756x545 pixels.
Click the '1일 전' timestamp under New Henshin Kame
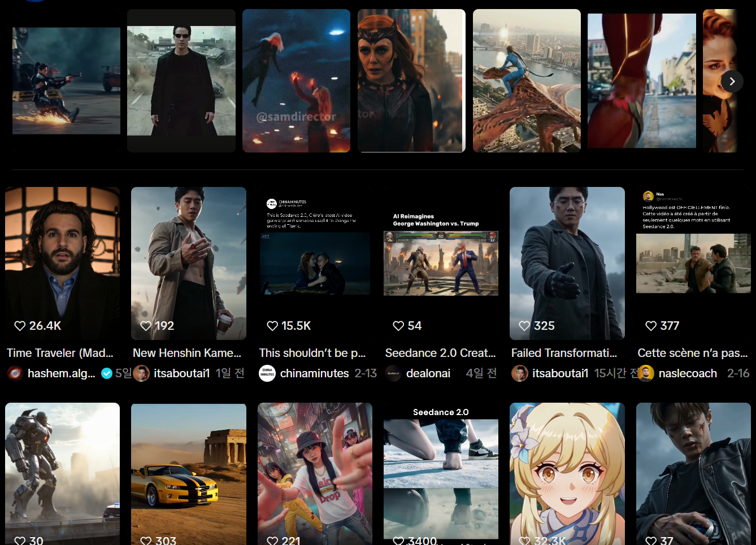tap(230, 373)
